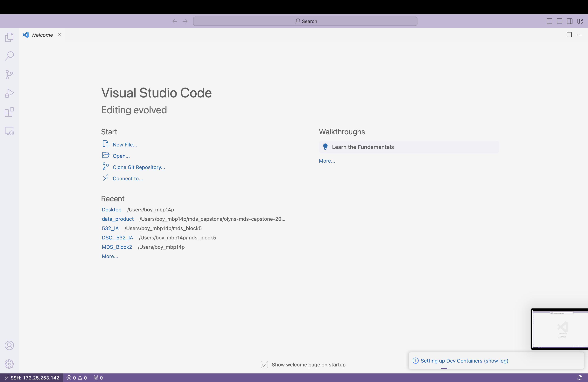Open the Remote Explorer view
The width and height of the screenshot is (588, 382).
click(x=9, y=131)
